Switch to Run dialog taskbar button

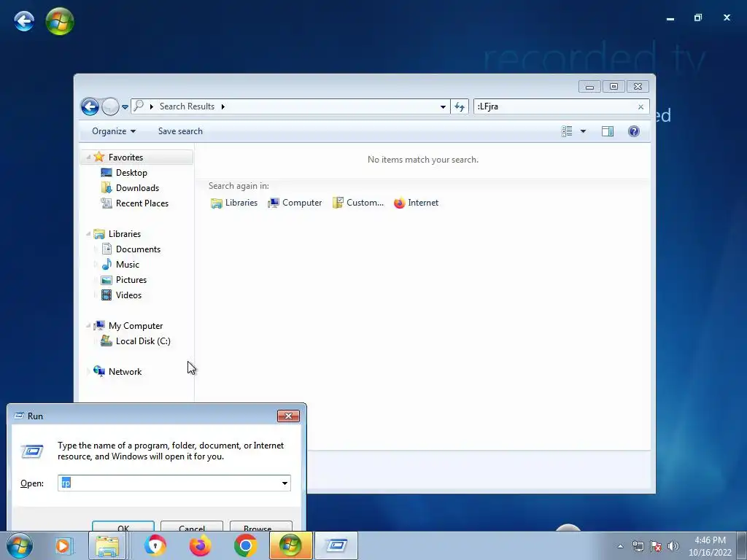pos(336,545)
